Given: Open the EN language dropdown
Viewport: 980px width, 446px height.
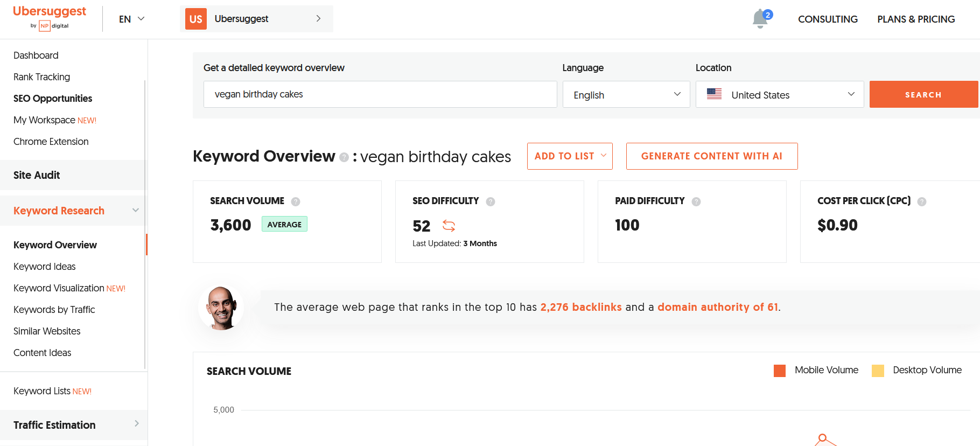Looking at the screenshot, I should tap(132, 19).
